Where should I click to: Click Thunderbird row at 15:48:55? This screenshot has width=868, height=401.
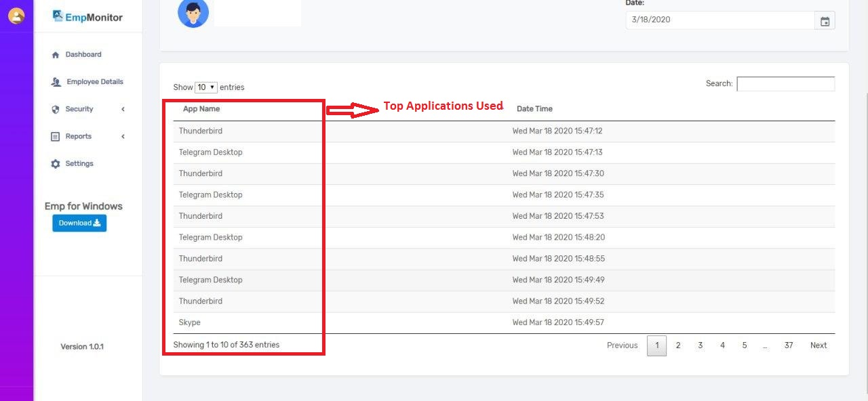click(504, 259)
